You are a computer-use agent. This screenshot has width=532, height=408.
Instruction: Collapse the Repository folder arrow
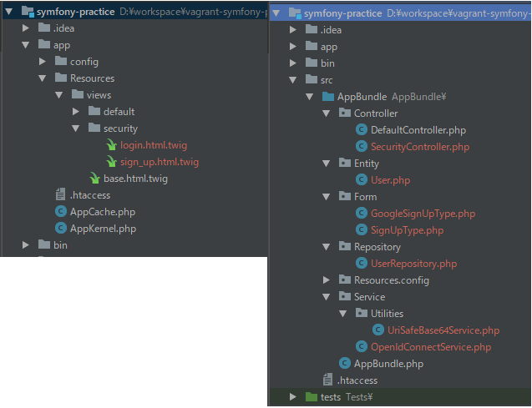point(326,247)
